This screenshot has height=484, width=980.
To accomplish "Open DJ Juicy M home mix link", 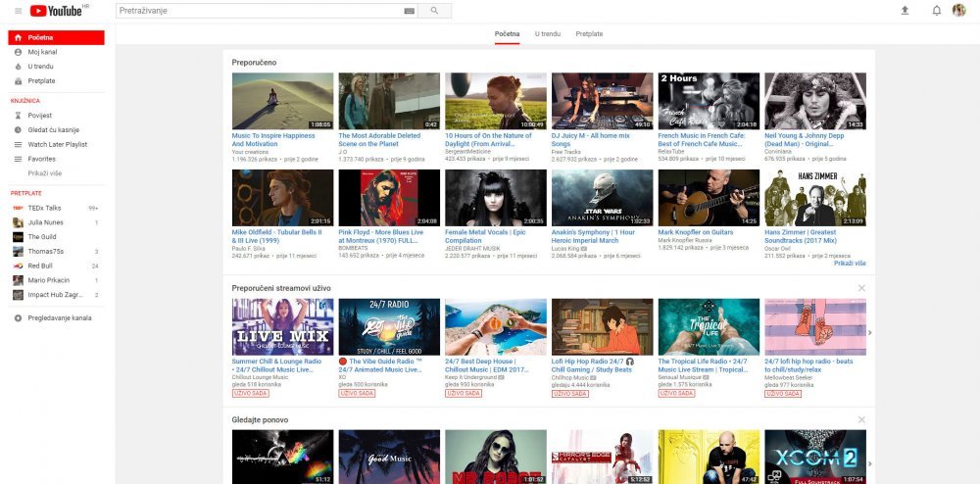I will coord(591,140).
